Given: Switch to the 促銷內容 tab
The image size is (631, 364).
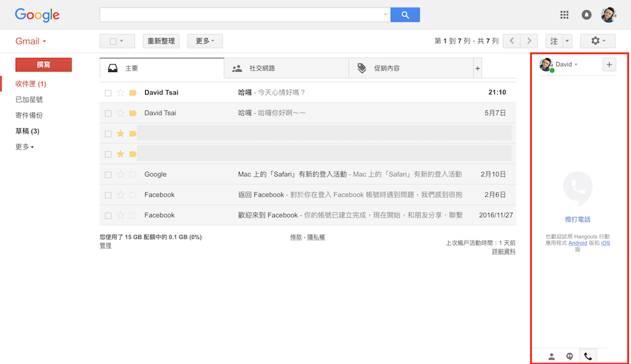Looking at the screenshot, I should [x=386, y=68].
